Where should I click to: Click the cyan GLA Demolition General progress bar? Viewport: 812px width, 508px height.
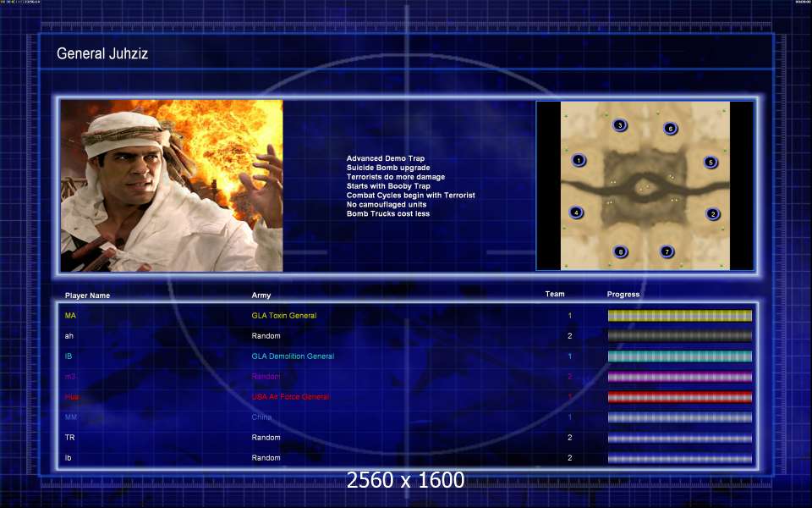[679, 356]
